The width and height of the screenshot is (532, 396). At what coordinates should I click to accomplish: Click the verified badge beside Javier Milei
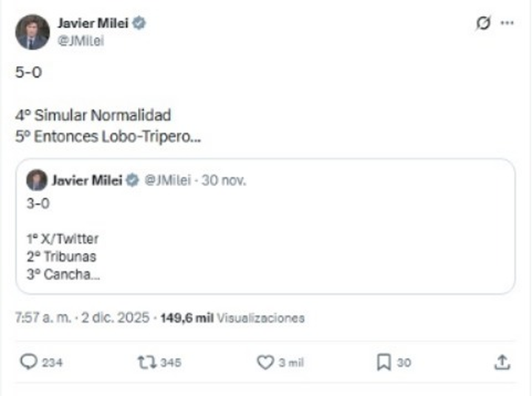(139, 24)
